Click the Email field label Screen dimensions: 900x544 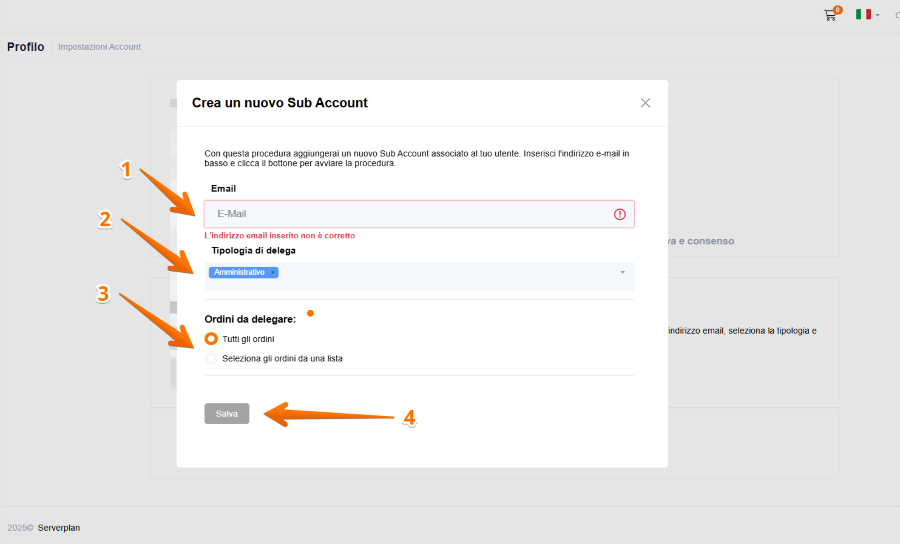click(223, 188)
